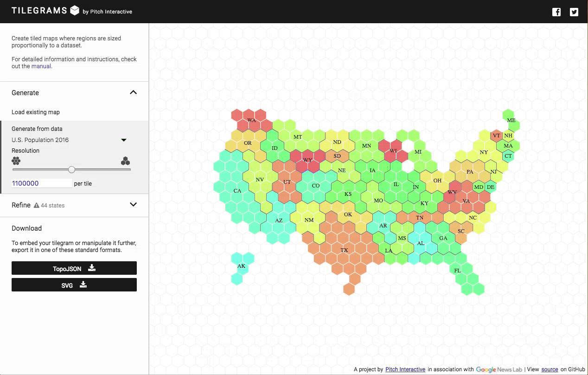
Task: Click the TX label on the map
Action: click(344, 250)
